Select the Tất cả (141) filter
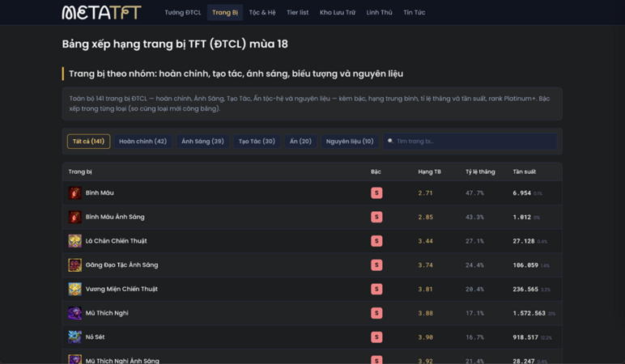The width and height of the screenshot is (625, 364). point(88,142)
